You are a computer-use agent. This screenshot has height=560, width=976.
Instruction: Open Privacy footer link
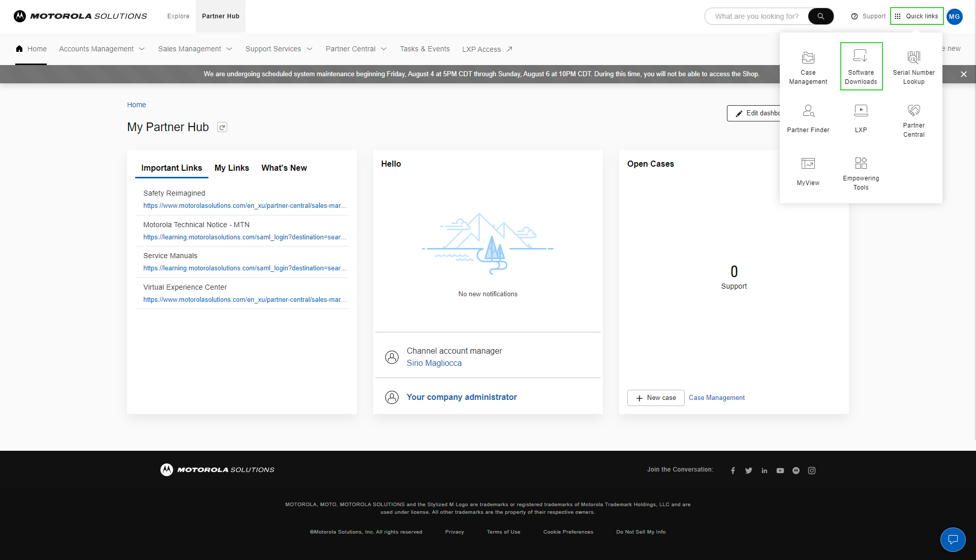[x=454, y=532]
